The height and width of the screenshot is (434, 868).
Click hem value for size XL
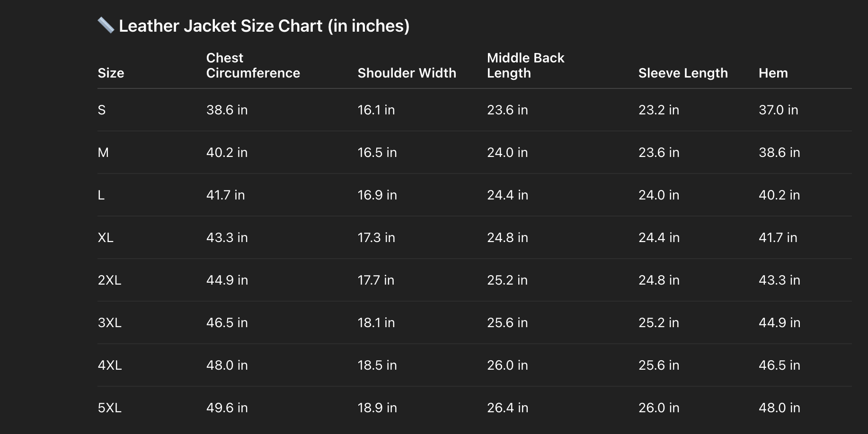tap(778, 238)
